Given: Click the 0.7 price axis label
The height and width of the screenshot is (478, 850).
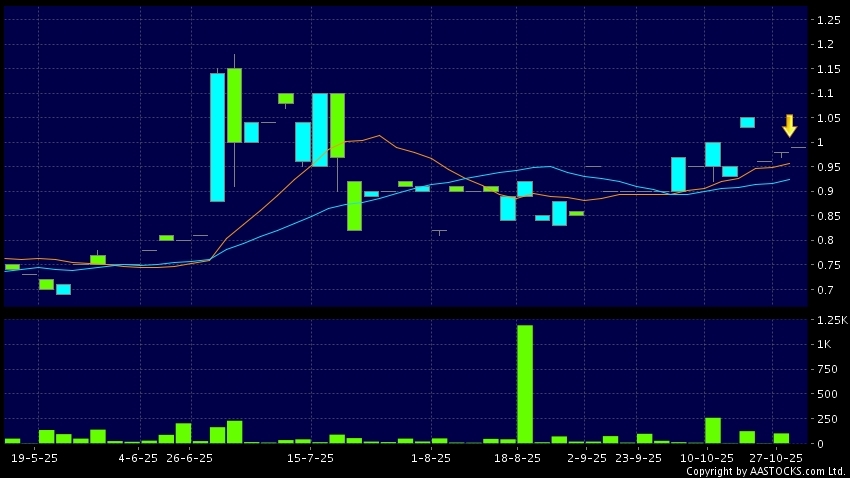Looking at the screenshot, I should click(x=826, y=290).
